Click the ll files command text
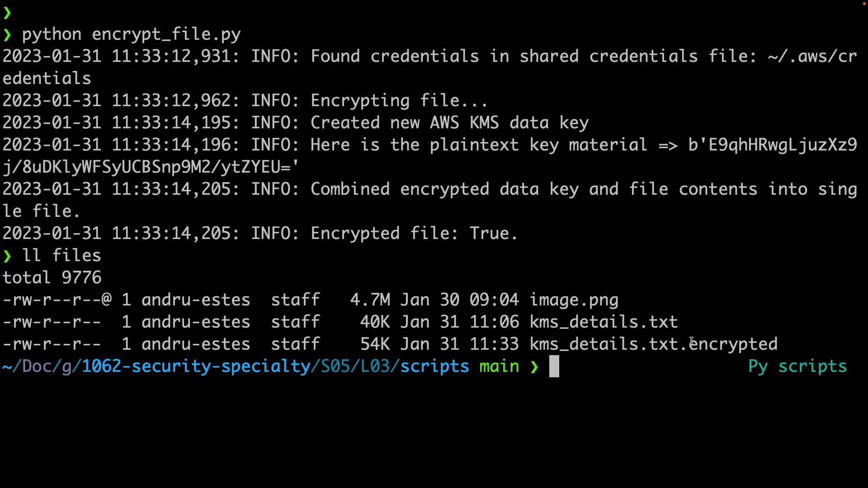The image size is (868, 488). (x=61, y=256)
